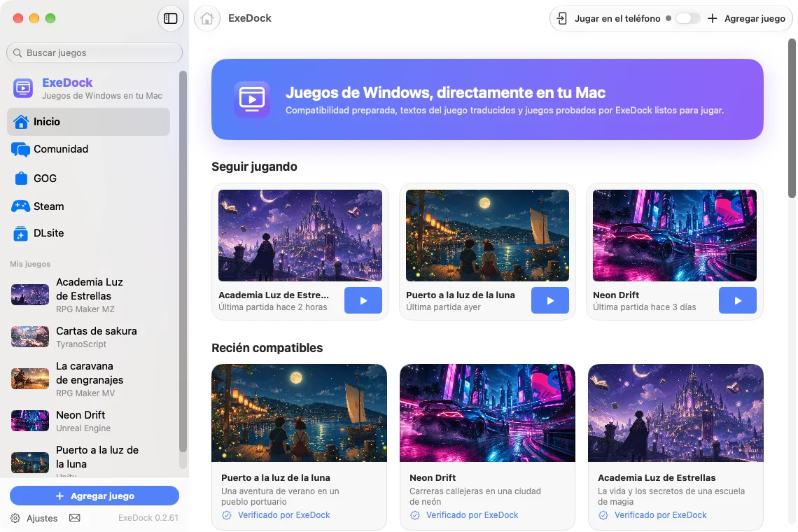Viewport: 798px width, 532px height.
Task: Click the blue Agregar juego button in the sidebar
Action: (94, 496)
